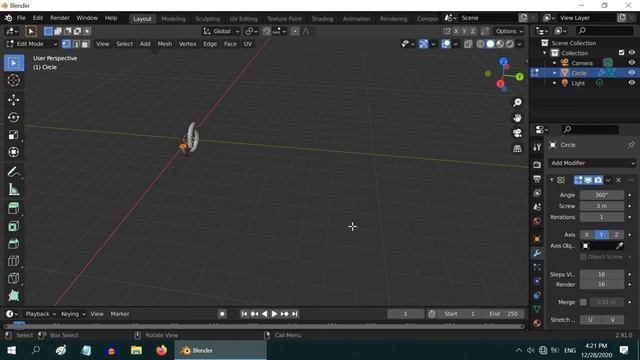
Task: Select the Inset Faces tool
Action: click(x=13, y=226)
